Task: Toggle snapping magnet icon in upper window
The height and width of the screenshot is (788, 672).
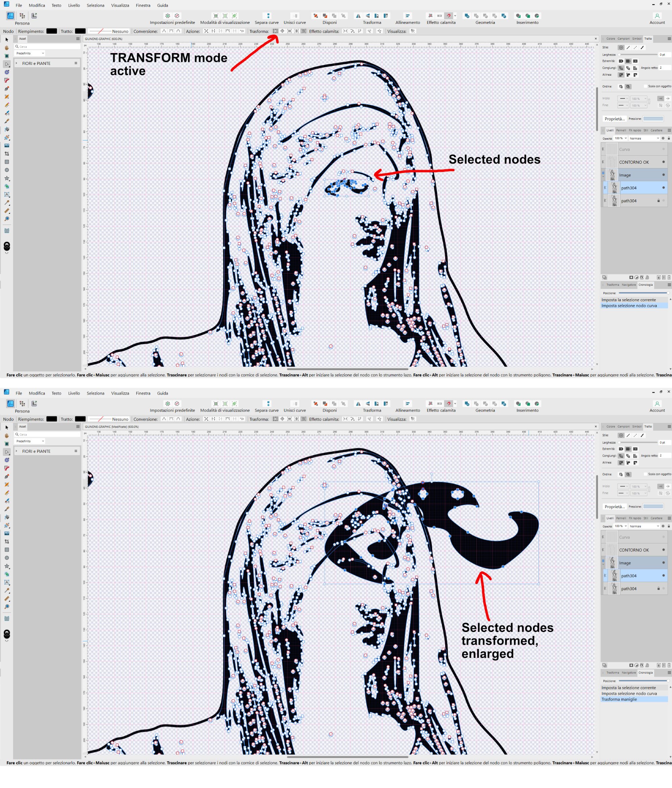Action: point(449,15)
